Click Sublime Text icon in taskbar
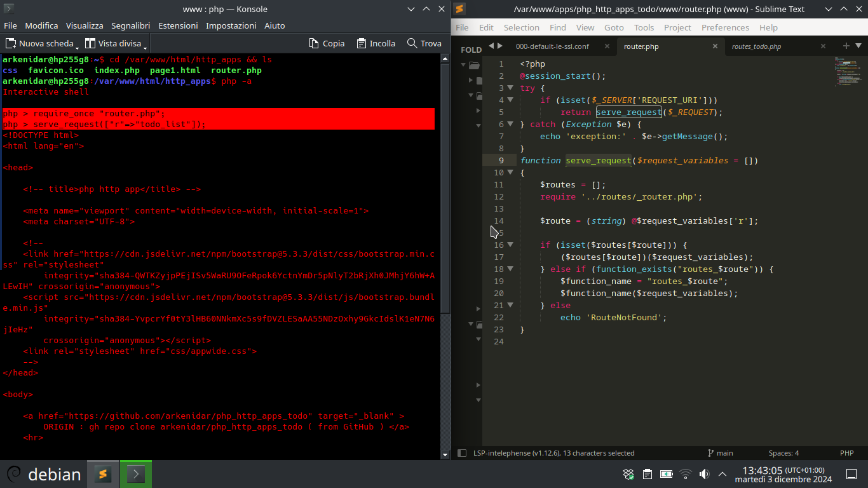The width and height of the screenshot is (868, 488). [103, 474]
